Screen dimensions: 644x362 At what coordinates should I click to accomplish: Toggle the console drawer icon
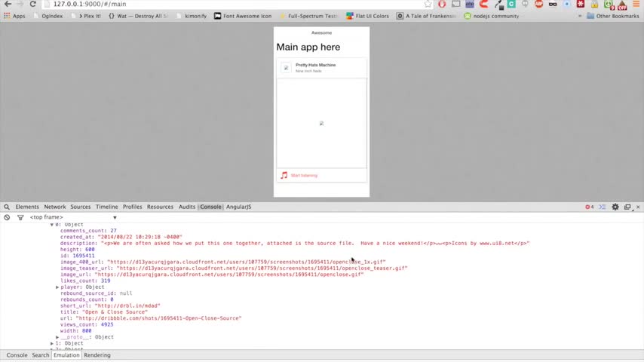[x=603, y=207]
